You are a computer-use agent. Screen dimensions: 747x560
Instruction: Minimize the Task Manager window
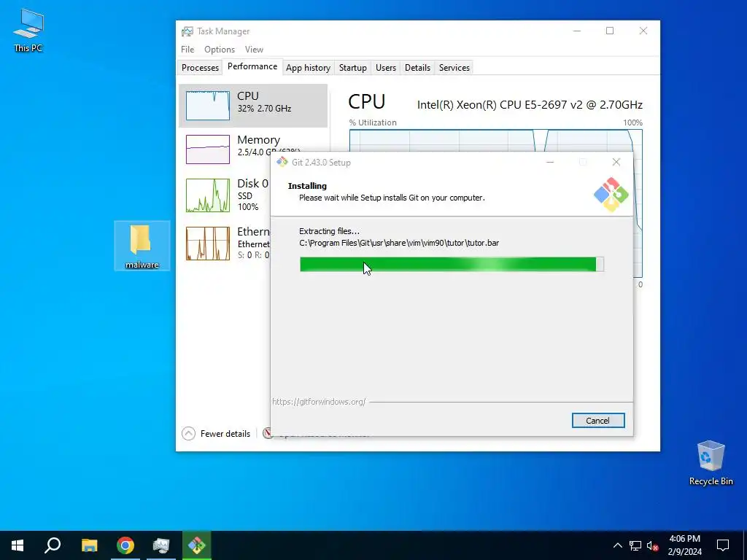[577, 31]
